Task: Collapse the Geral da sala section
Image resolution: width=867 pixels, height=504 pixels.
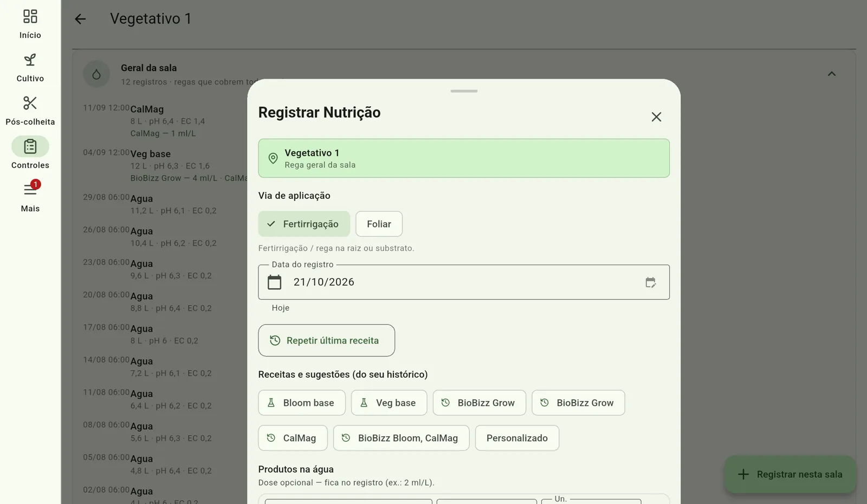Action: tap(832, 74)
